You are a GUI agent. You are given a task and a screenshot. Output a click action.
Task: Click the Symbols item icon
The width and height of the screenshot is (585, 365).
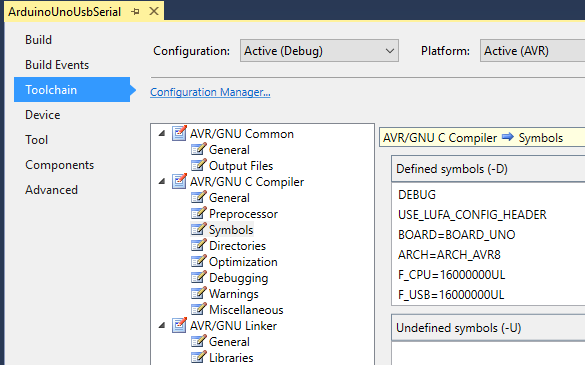pyautogui.click(x=198, y=230)
